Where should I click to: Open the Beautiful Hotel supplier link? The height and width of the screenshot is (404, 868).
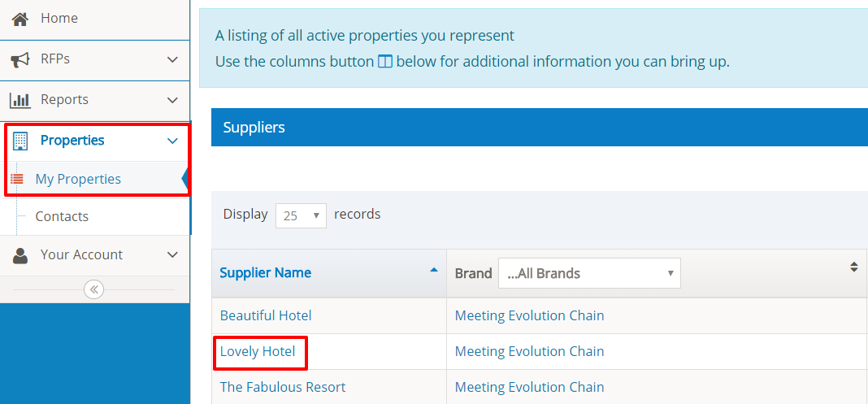click(x=266, y=315)
